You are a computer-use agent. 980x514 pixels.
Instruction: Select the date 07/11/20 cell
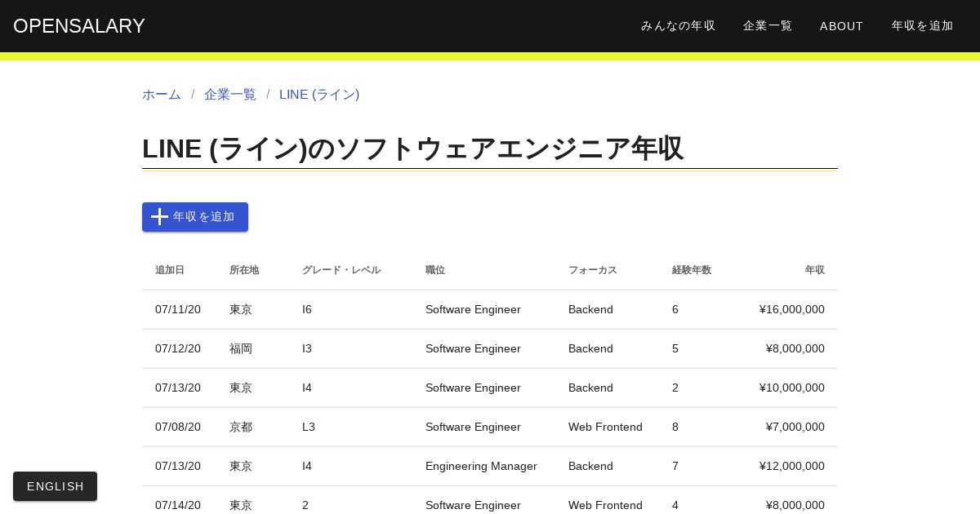(x=178, y=310)
